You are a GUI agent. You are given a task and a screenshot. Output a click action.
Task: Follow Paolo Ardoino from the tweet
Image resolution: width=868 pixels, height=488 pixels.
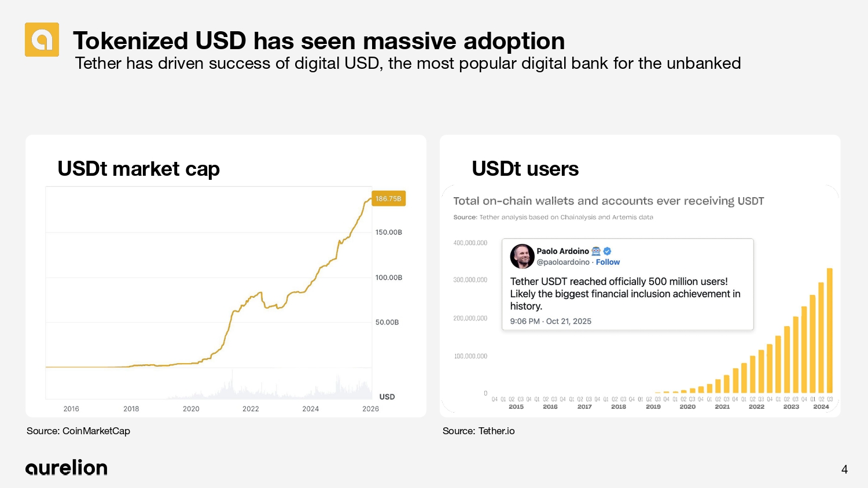click(x=608, y=262)
